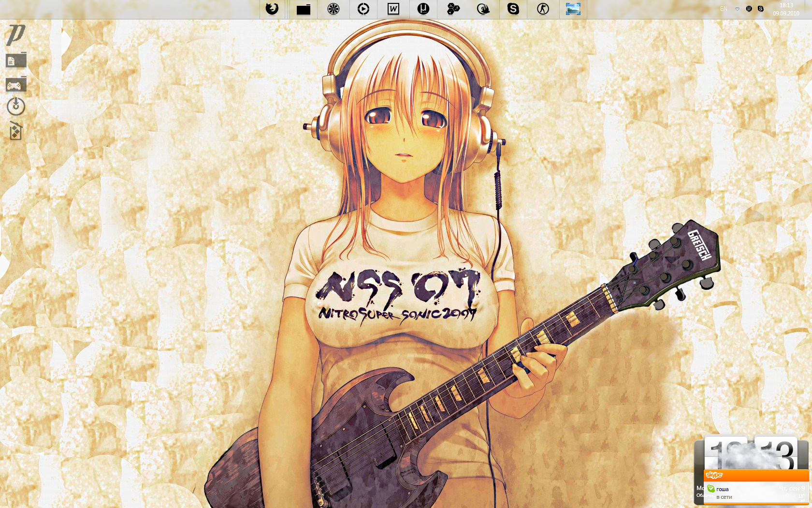Expand hidden tray icons arrow
Image resolution: width=812 pixels, height=508 pixels.
[737, 9]
